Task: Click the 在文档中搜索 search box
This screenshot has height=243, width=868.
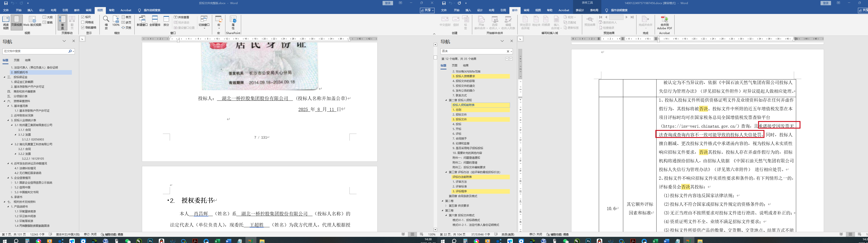Action: coord(35,51)
